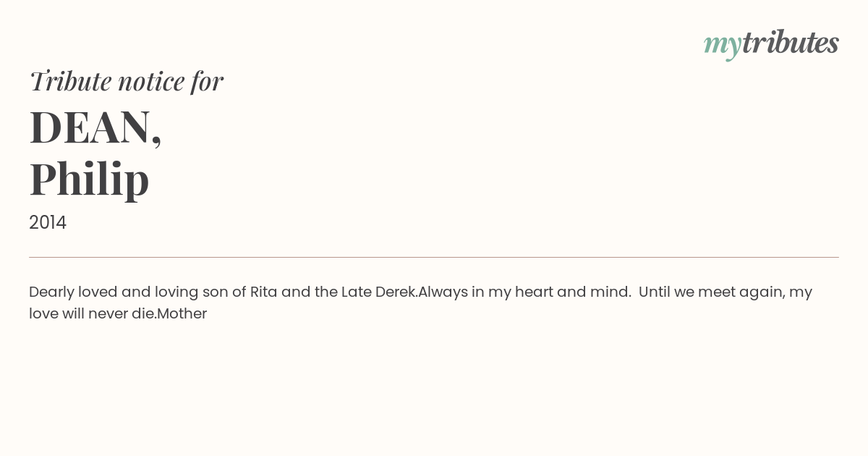The height and width of the screenshot is (456, 868).
Task: Select the "Tribute notice for" heading
Action: [127, 81]
